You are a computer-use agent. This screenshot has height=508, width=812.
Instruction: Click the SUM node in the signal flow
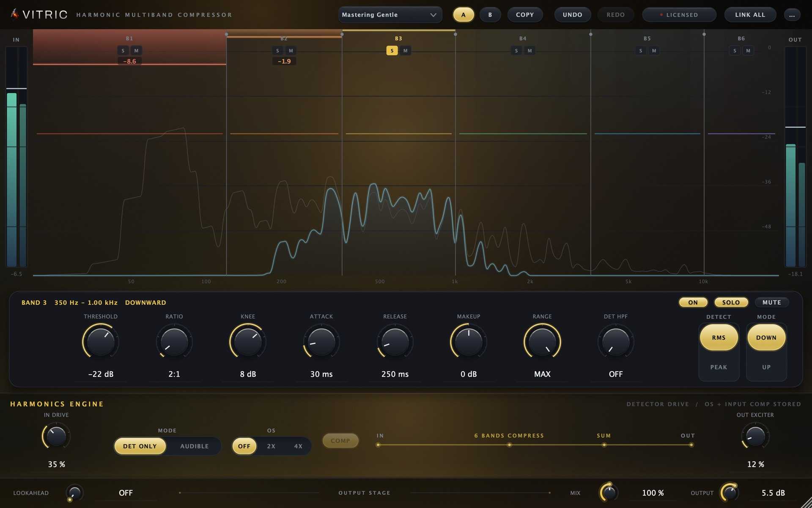tap(604, 445)
